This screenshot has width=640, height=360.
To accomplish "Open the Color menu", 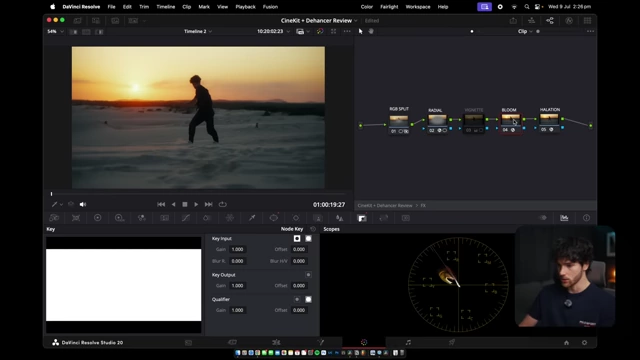I will [x=367, y=7].
